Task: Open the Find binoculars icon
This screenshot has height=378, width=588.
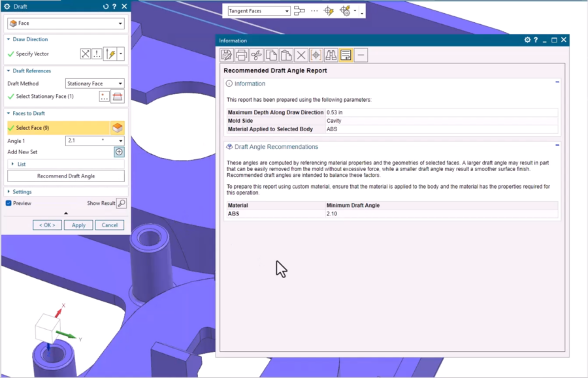Action: pos(330,55)
